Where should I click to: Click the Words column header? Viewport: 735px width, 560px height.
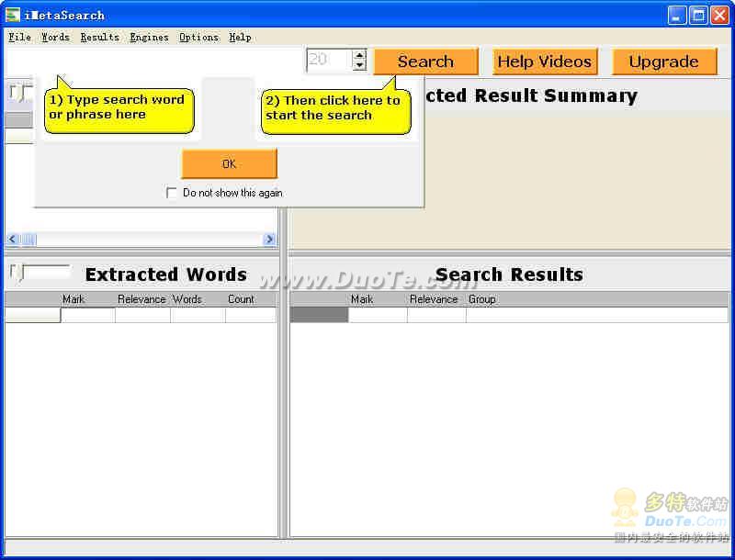click(187, 299)
